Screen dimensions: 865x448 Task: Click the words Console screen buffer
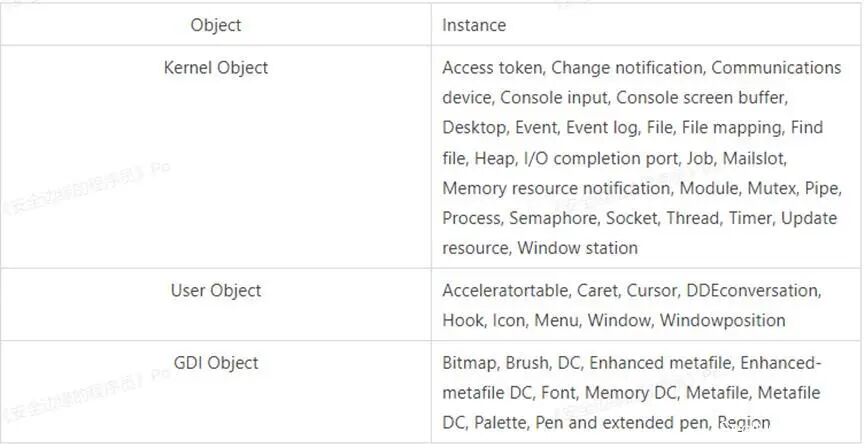point(701,98)
